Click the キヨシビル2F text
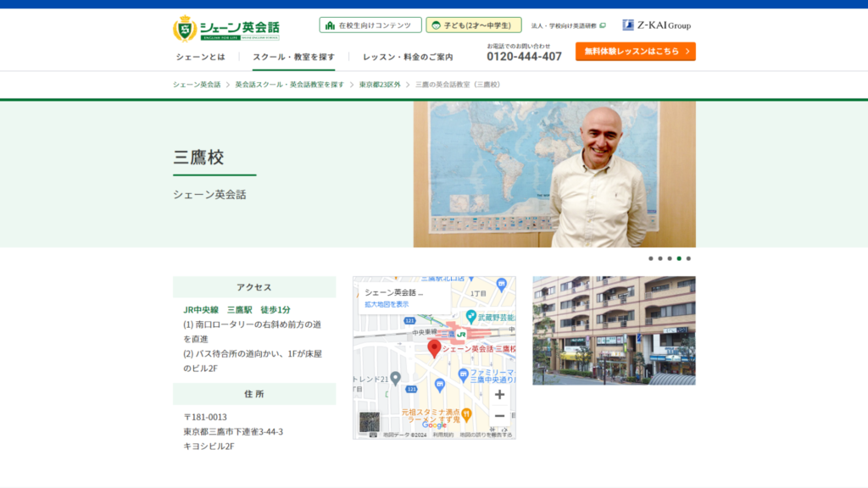 209,446
